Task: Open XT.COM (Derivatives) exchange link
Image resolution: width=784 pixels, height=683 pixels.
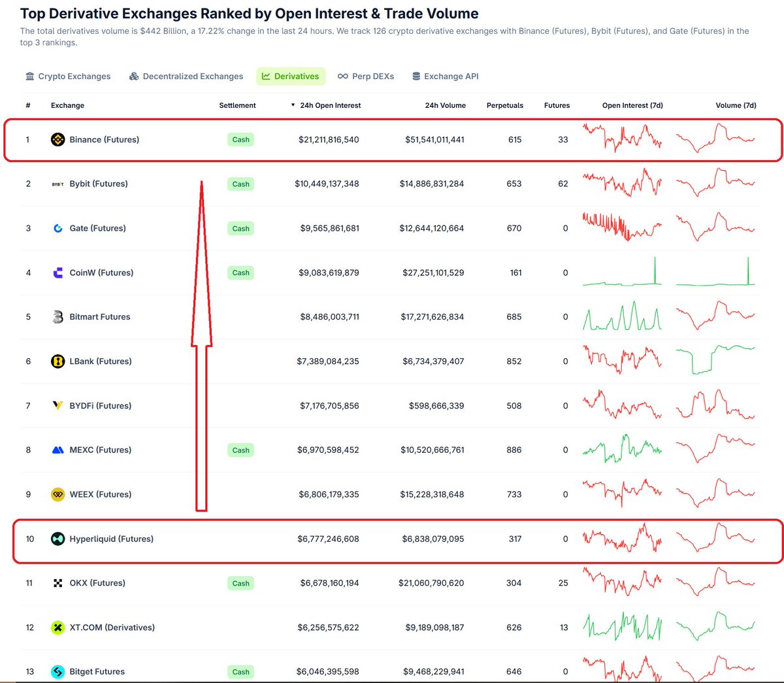Action: 112,627
